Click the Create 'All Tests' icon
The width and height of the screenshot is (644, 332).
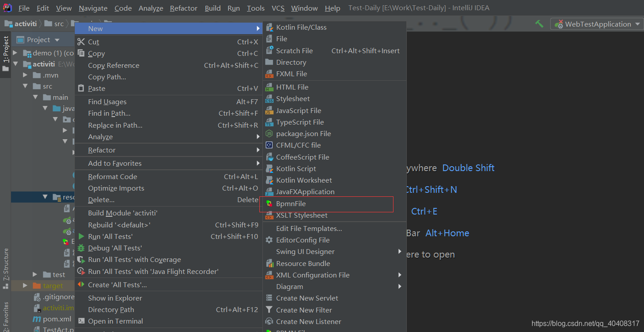(x=81, y=285)
